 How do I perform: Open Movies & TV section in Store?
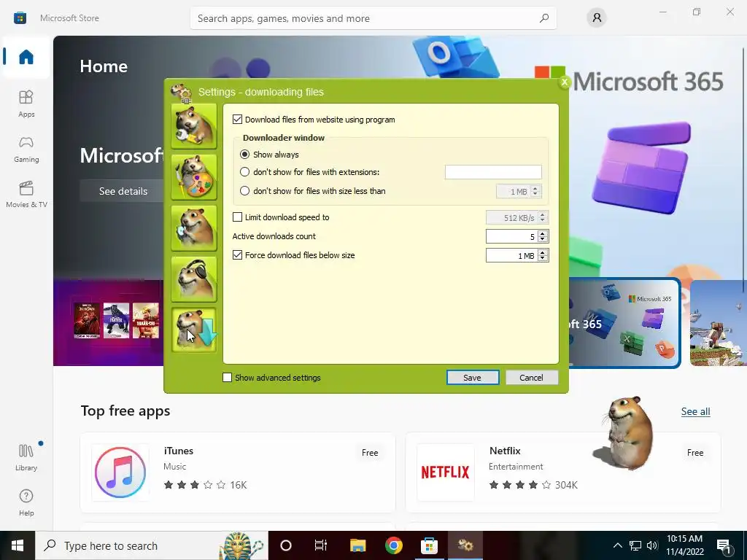pyautogui.click(x=26, y=194)
